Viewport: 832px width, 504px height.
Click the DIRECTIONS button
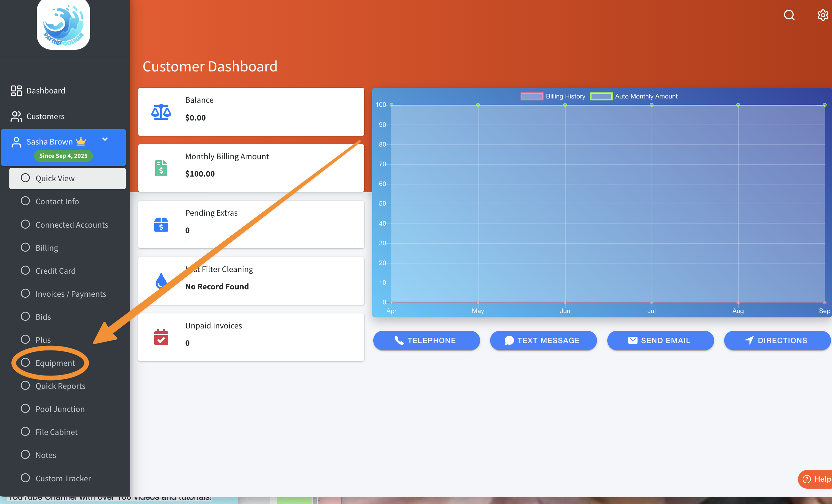coord(777,340)
